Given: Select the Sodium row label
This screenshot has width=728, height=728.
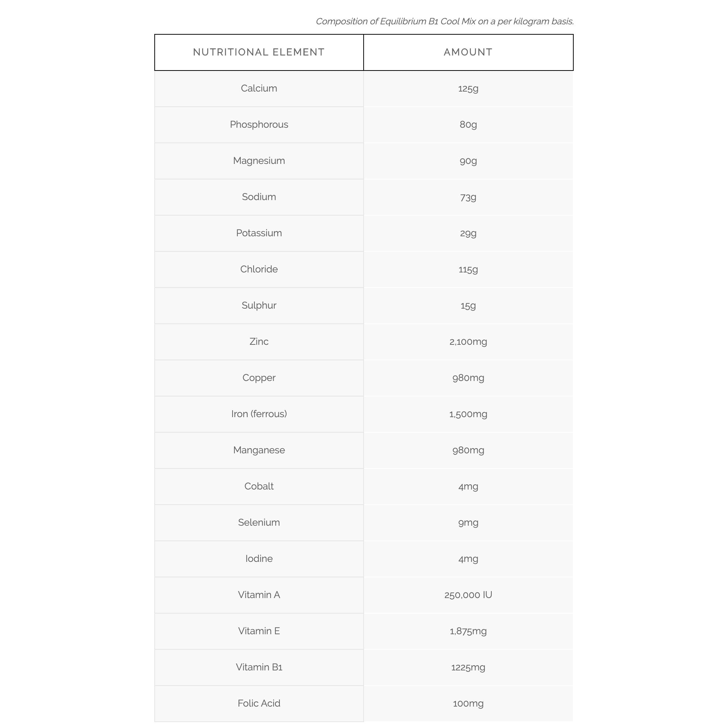Looking at the screenshot, I should pos(259,197).
